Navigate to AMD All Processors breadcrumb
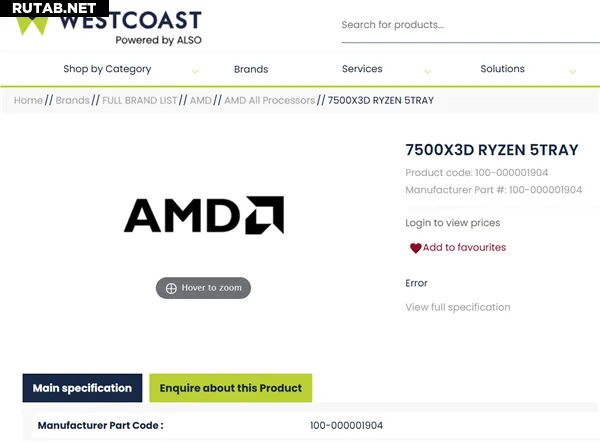Screen dimensions: 600x442 [x=269, y=100]
